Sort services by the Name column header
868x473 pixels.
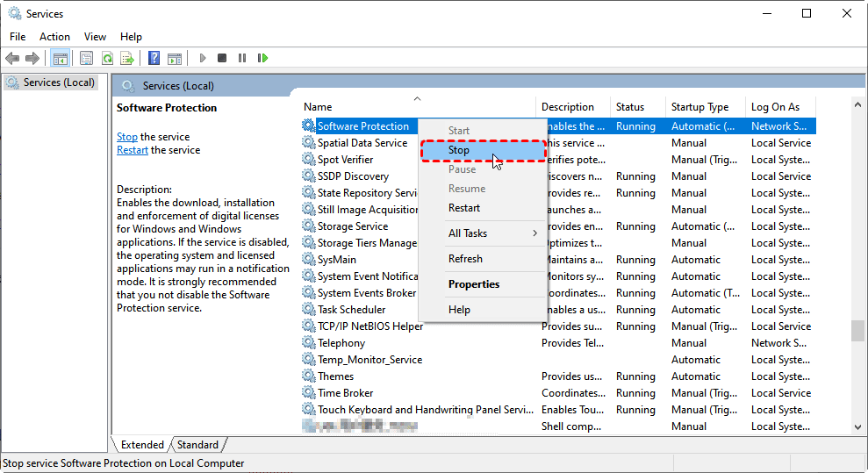318,107
